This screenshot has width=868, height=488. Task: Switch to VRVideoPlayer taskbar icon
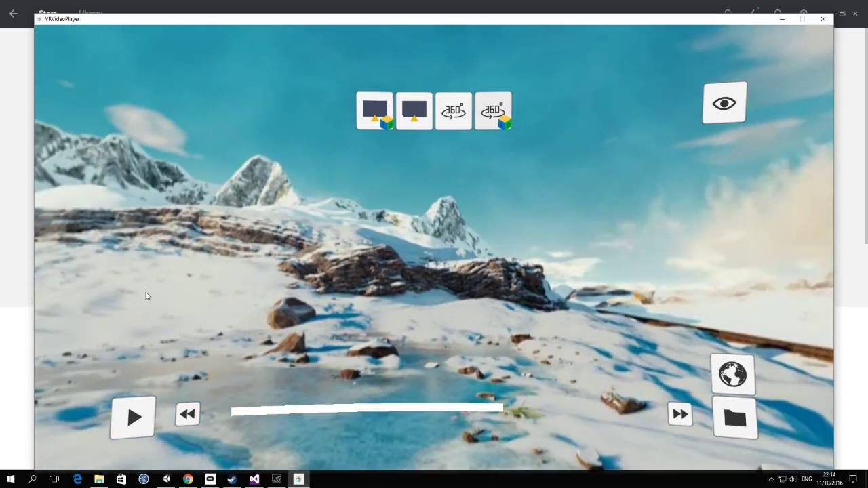298,479
